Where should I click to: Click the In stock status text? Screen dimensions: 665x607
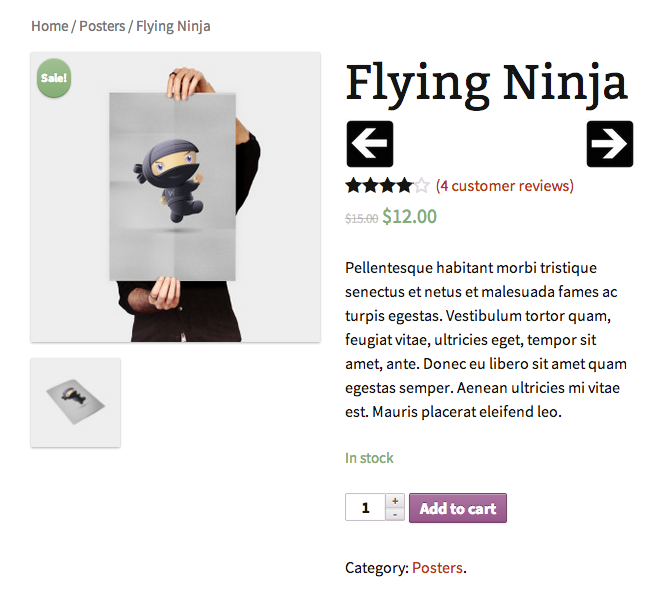coord(369,458)
